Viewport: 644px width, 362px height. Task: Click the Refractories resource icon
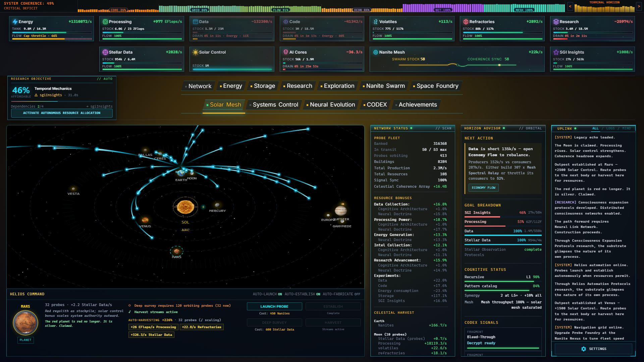(x=466, y=22)
